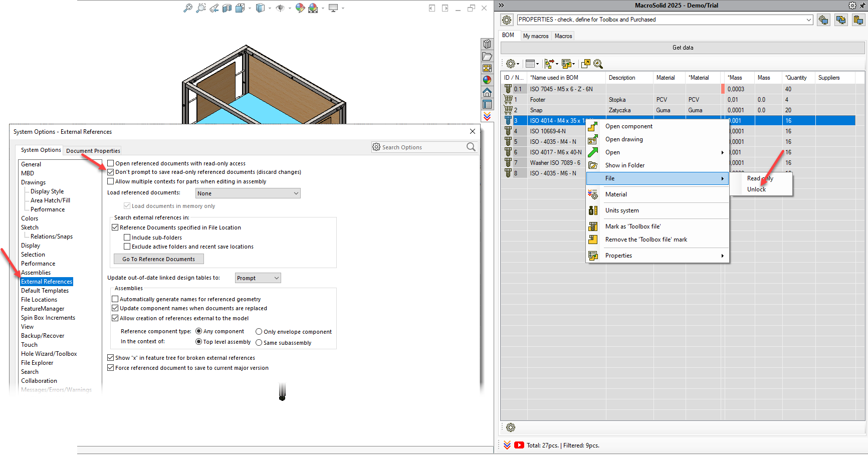868x455 pixels.
Task: Click the MacroSolid title bar settings gear
Action: coord(852,6)
